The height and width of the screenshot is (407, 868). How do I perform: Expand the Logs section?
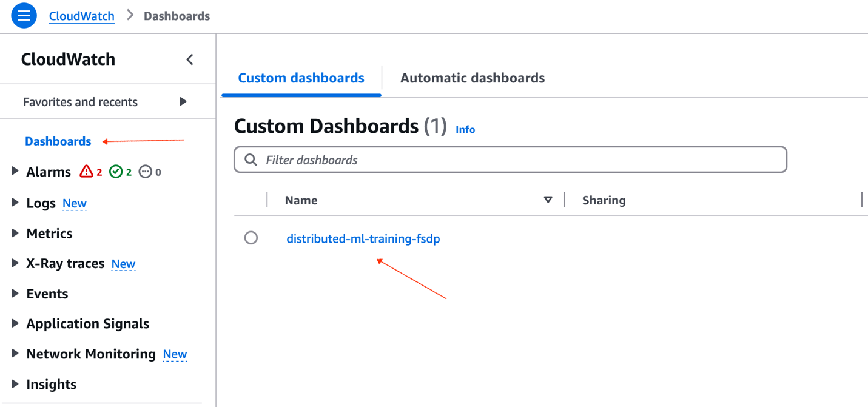14,203
